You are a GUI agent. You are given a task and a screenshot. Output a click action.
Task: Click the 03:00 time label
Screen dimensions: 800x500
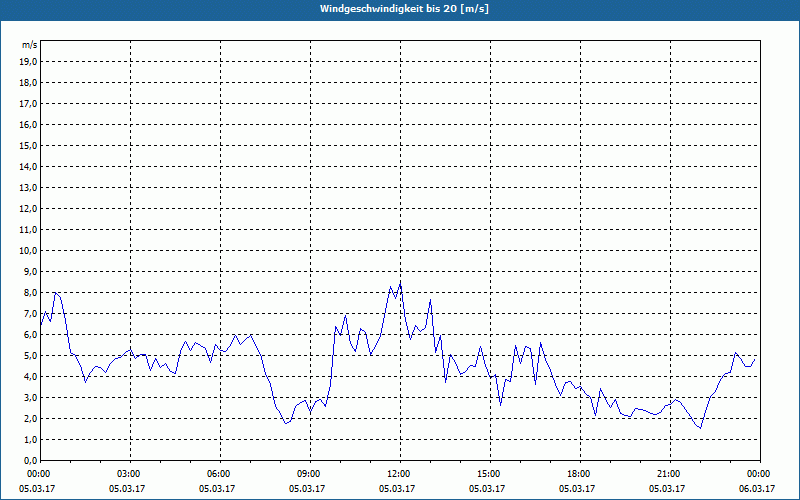pos(130,474)
